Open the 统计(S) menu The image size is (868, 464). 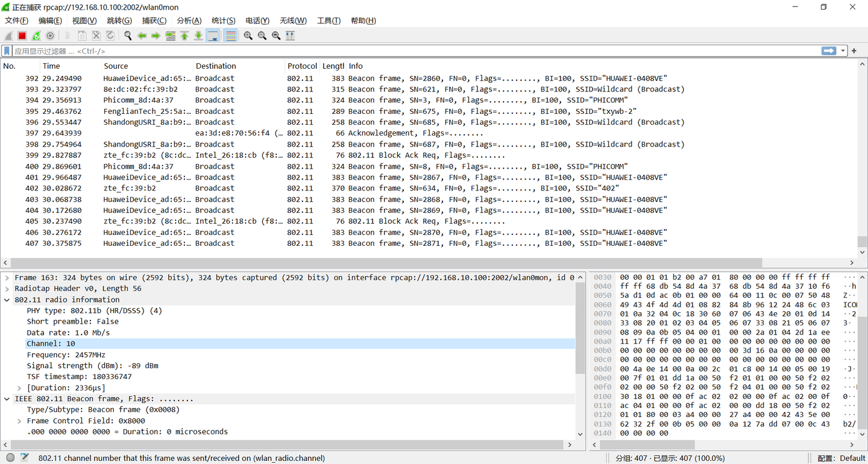223,20
